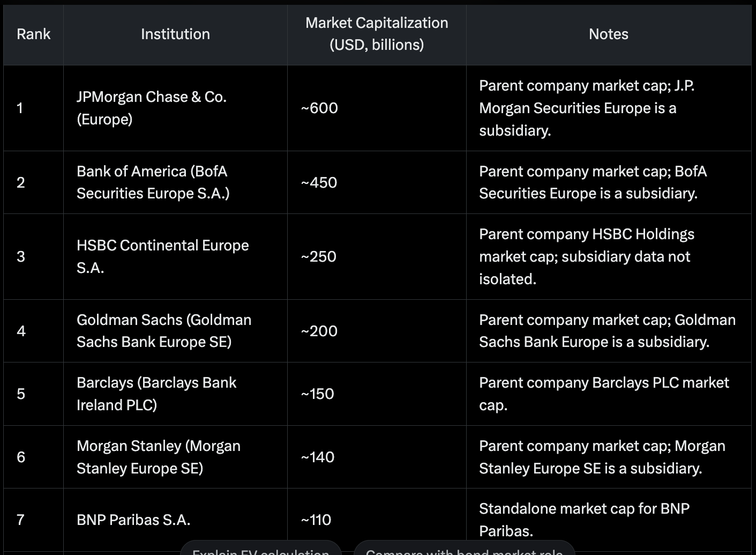Click the Market Capitalization column header
This screenshot has width=756, height=555.
377,34
